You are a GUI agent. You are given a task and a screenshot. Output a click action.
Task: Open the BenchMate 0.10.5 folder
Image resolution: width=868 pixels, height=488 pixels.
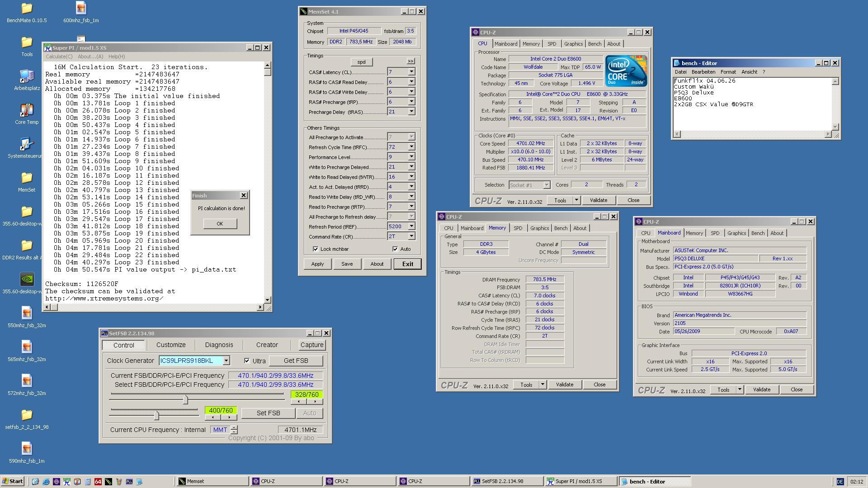(x=27, y=8)
